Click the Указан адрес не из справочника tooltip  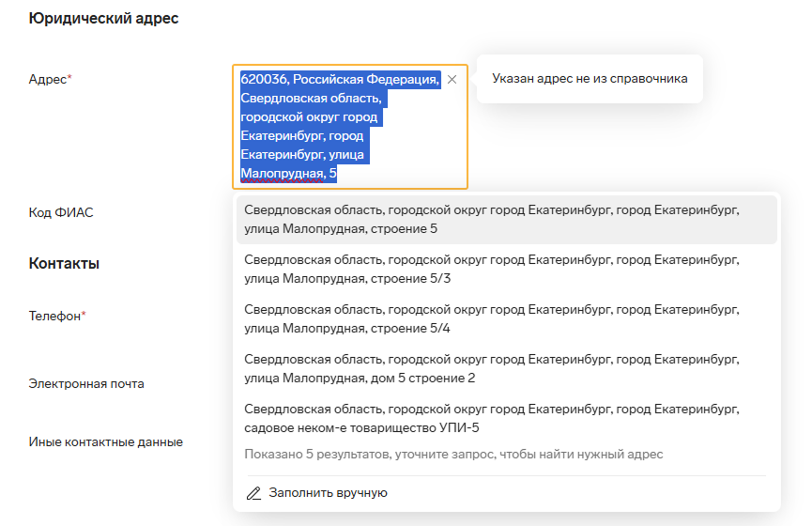(x=590, y=79)
